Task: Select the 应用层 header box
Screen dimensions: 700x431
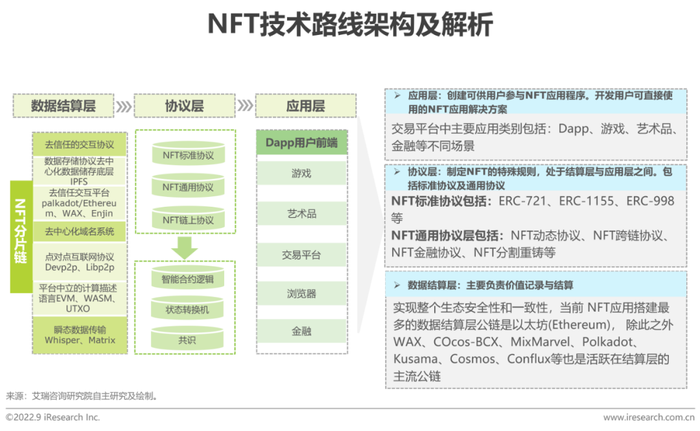Action: tap(306, 106)
